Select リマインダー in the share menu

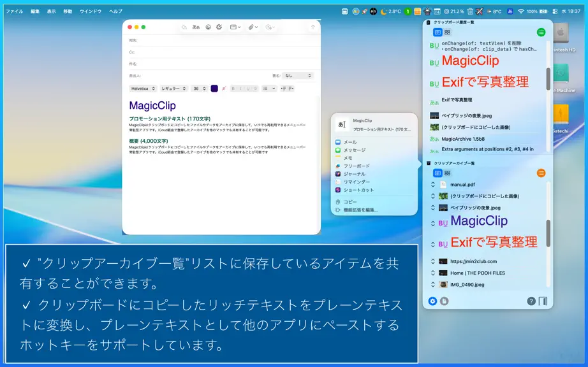click(x=375, y=182)
